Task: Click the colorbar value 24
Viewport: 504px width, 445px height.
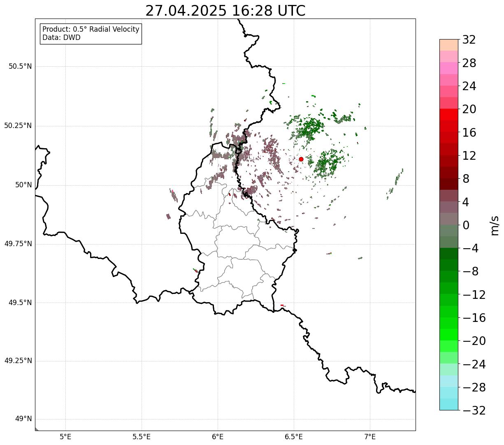Action: coord(469,86)
